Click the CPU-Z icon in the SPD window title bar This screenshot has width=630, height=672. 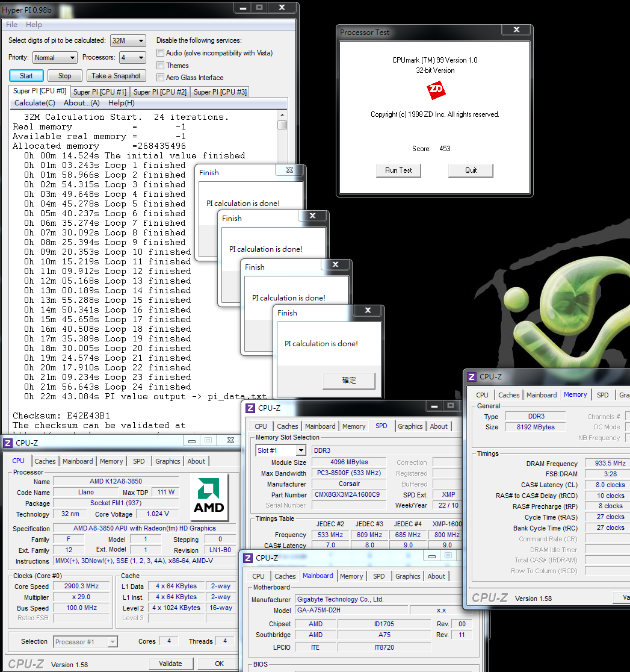[250, 408]
